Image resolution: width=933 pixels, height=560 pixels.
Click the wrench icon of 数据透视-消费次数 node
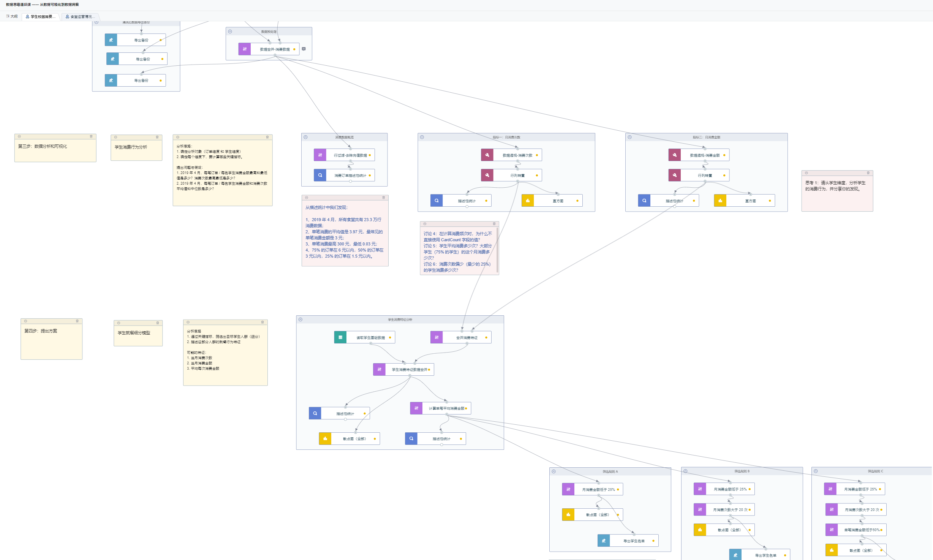[487, 155]
